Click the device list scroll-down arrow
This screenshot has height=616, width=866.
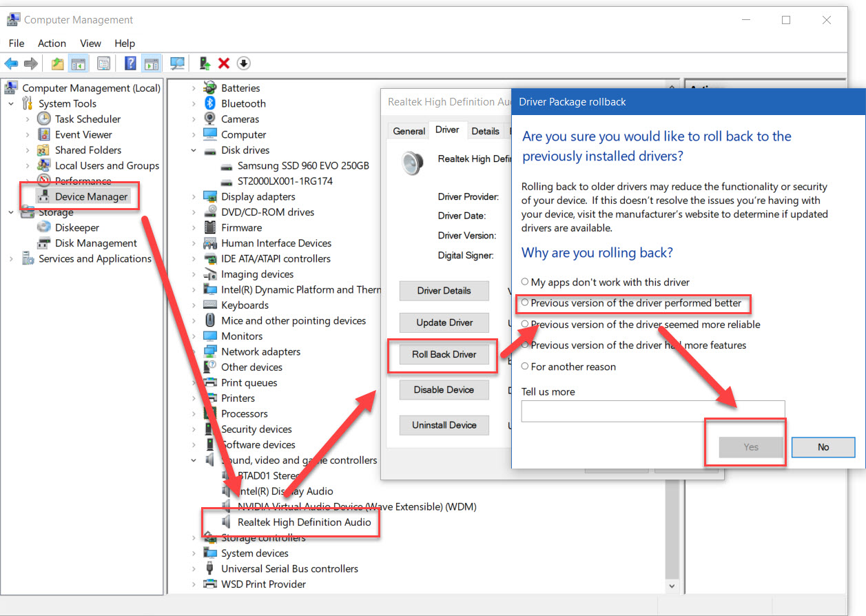(x=672, y=586)
